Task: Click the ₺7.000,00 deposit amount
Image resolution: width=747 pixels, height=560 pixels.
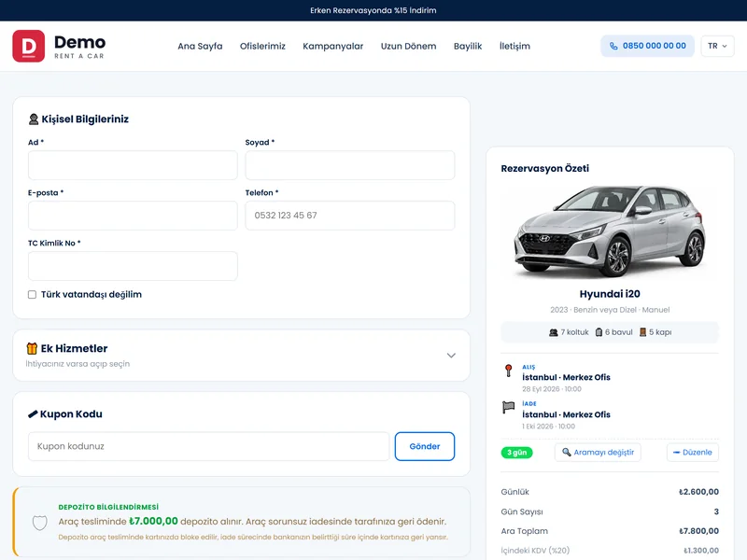Action: coord(153,521)
